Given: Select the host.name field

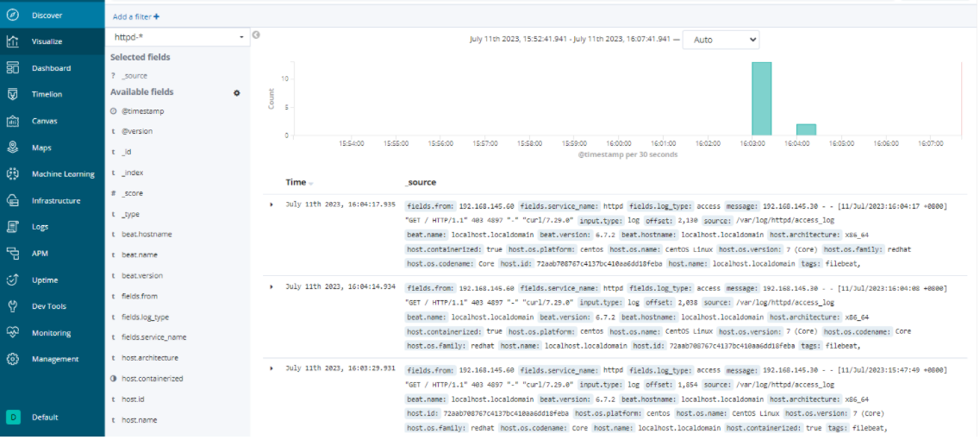Looking at the screenshot, I should pyautogui.click(x=139, y=420).
